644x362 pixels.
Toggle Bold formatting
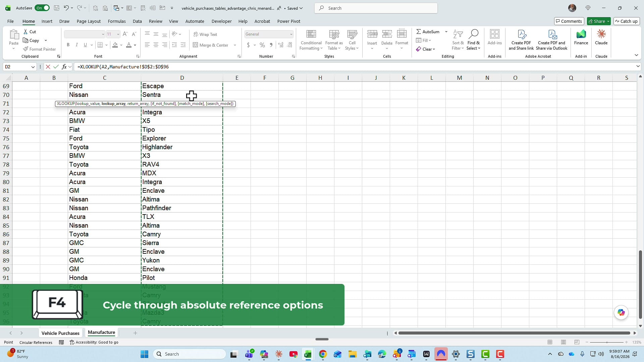tap(68, 45)
